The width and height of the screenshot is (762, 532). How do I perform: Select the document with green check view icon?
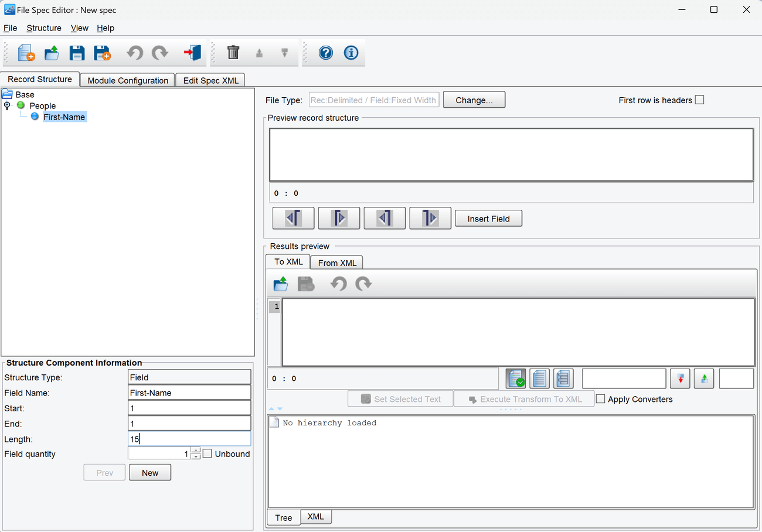516,378
